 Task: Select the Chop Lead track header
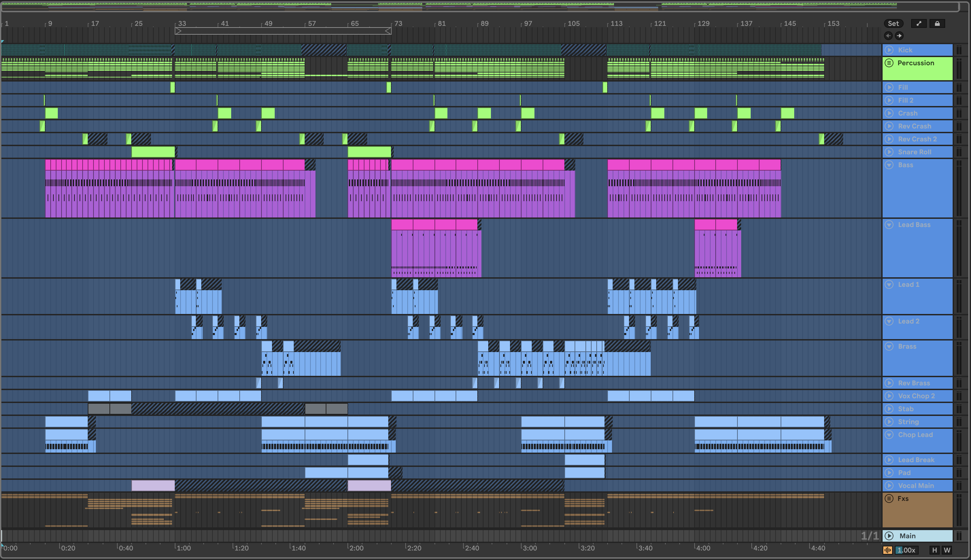pos(915,435)
